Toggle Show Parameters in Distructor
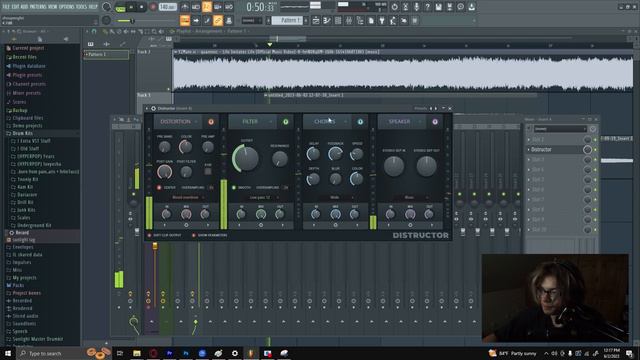Screen dimensions: 640x360 pos(194,236)
